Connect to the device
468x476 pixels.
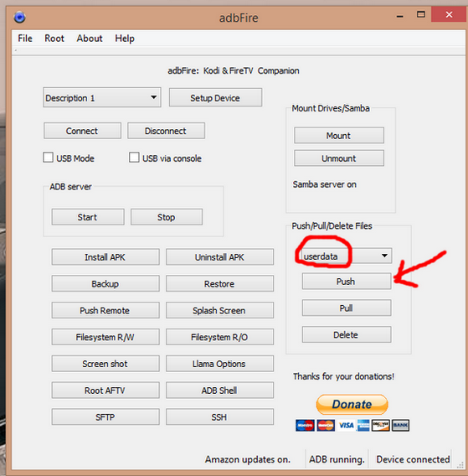[x=82, y=131]
